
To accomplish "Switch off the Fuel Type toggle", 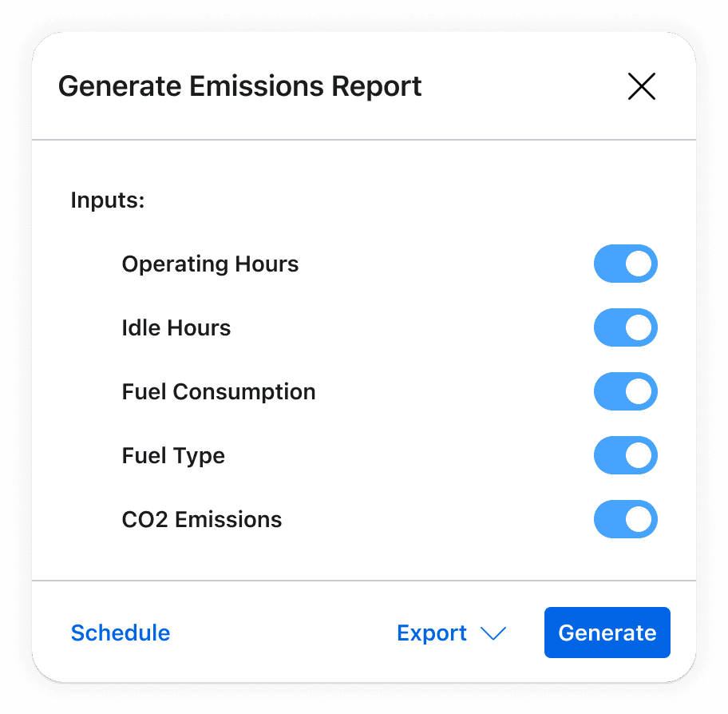I will tap(625, 455).
